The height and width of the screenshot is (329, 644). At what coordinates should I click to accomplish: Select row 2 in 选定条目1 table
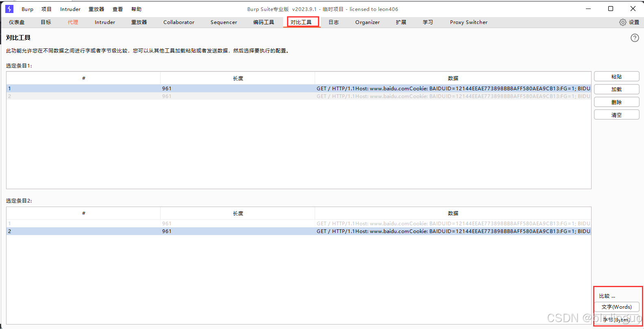click(x=299, y=96)
